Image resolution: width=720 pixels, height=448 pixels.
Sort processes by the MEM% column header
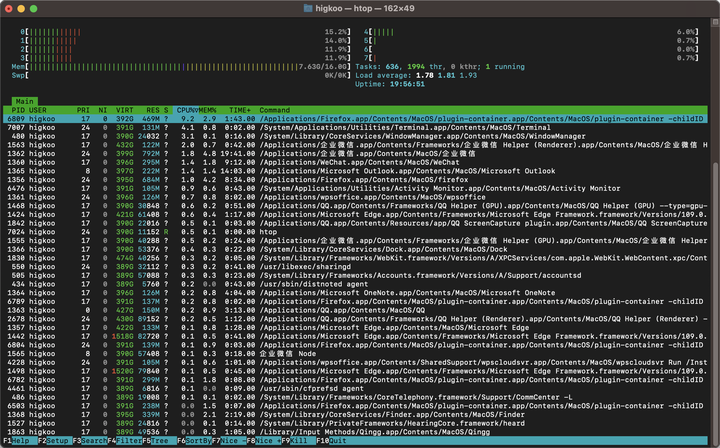tap(210, 110)
